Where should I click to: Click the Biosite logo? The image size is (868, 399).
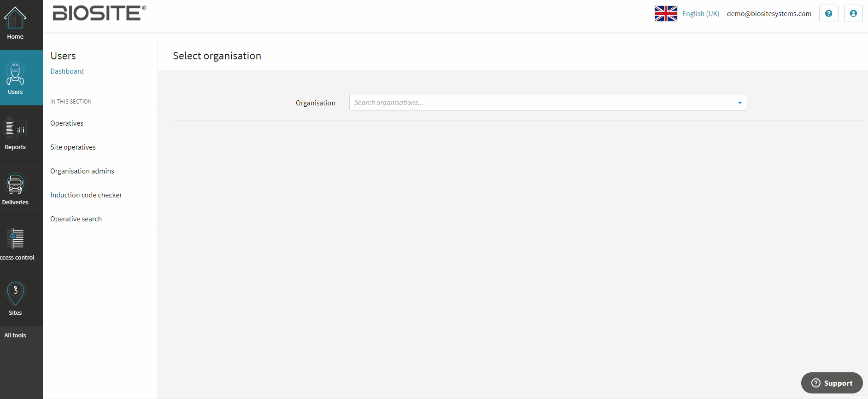tap(100, 13)
